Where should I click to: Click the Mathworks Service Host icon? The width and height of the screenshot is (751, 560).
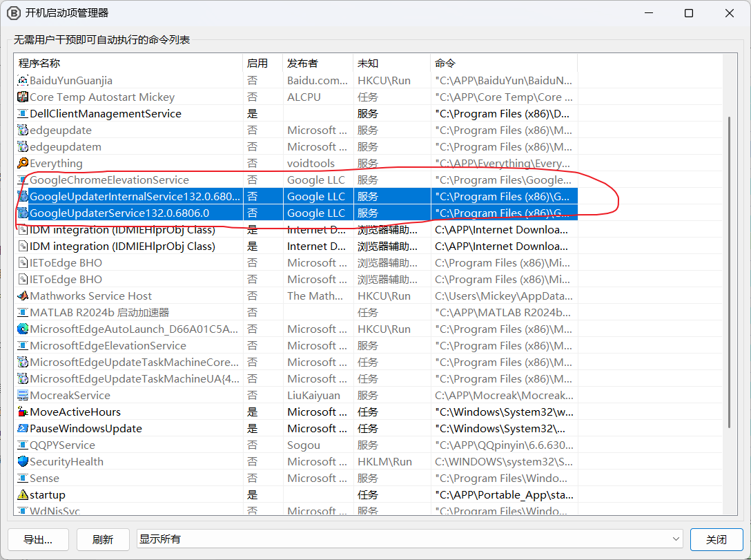[x=23, y=296]
